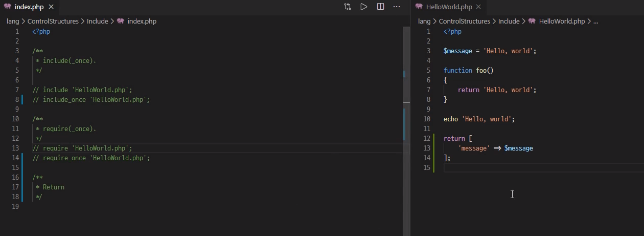
Task: Open the More Actions ellipsis menu
Action: 397,7
